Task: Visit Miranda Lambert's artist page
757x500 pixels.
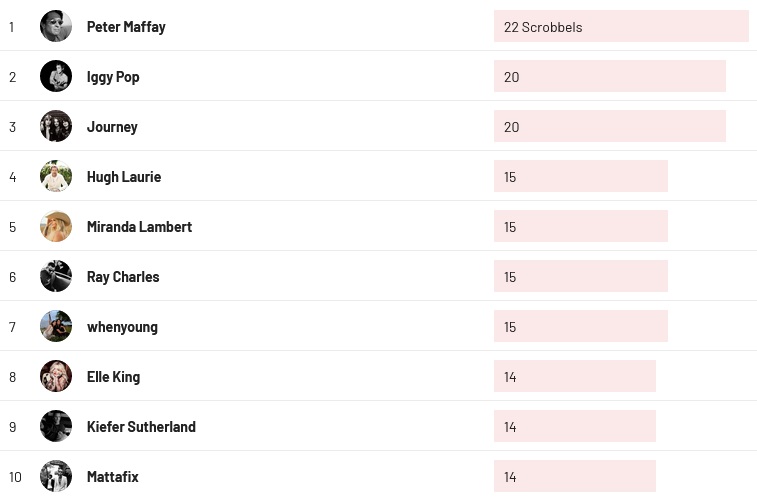Action: [139, 227]
